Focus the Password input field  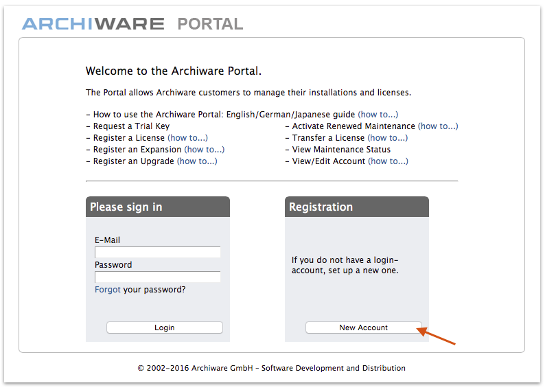point(157,277)
